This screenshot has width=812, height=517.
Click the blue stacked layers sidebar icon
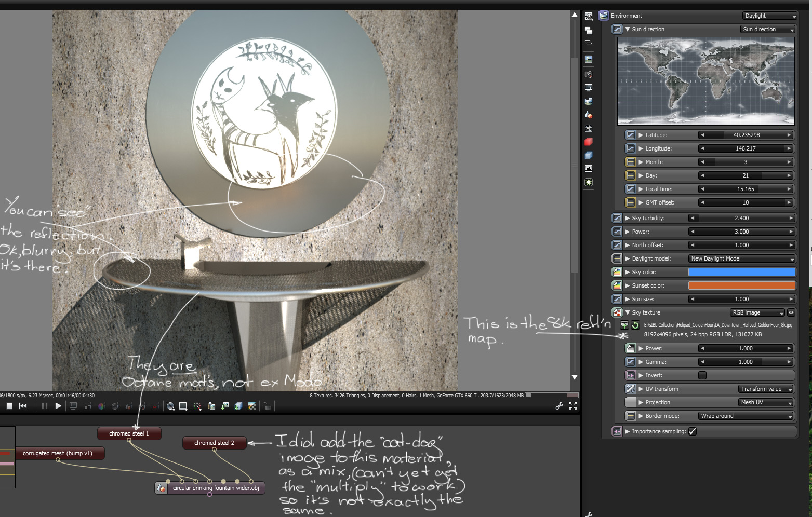589,155
